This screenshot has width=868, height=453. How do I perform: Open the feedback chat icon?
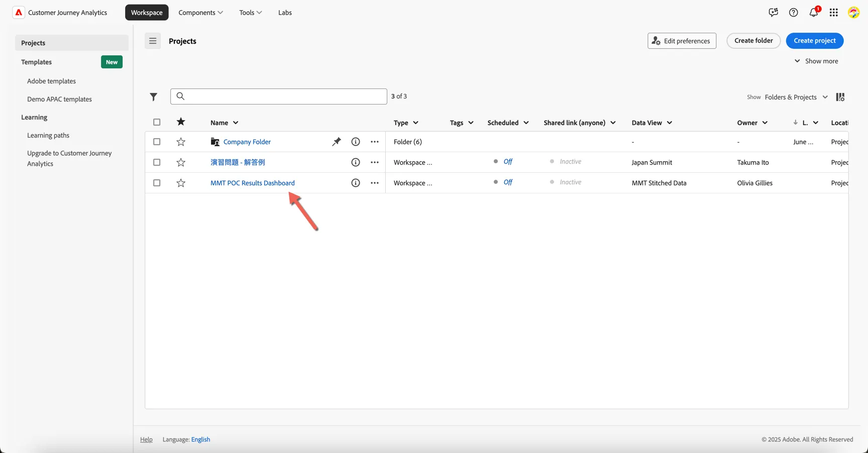[774, 13]
